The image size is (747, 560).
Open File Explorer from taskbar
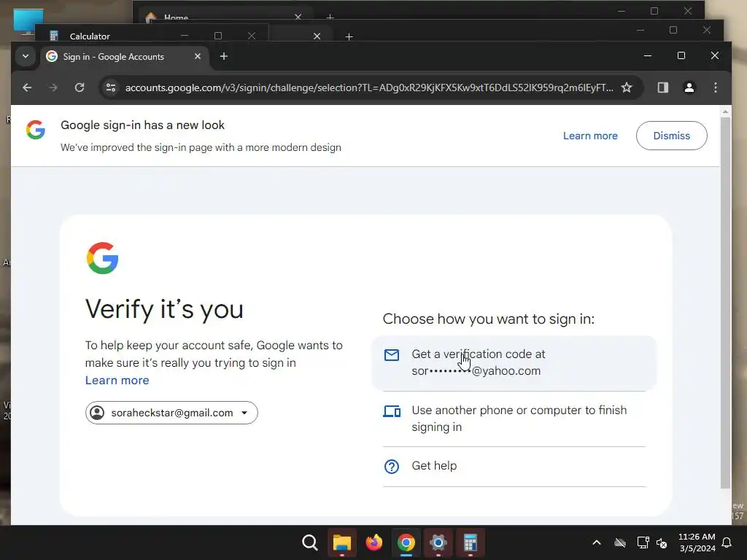[341, 542]
